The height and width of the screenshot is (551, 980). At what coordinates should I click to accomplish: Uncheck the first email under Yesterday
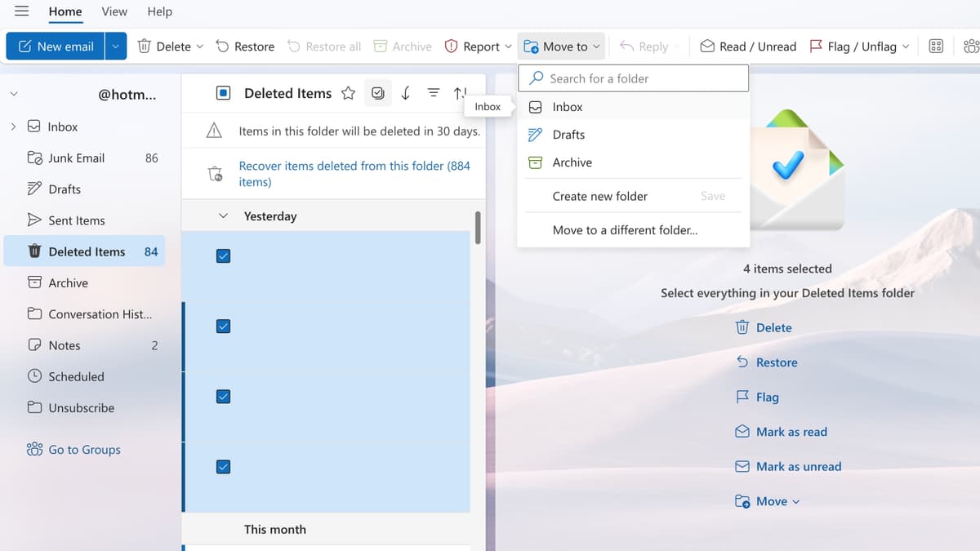pos(223,256)
